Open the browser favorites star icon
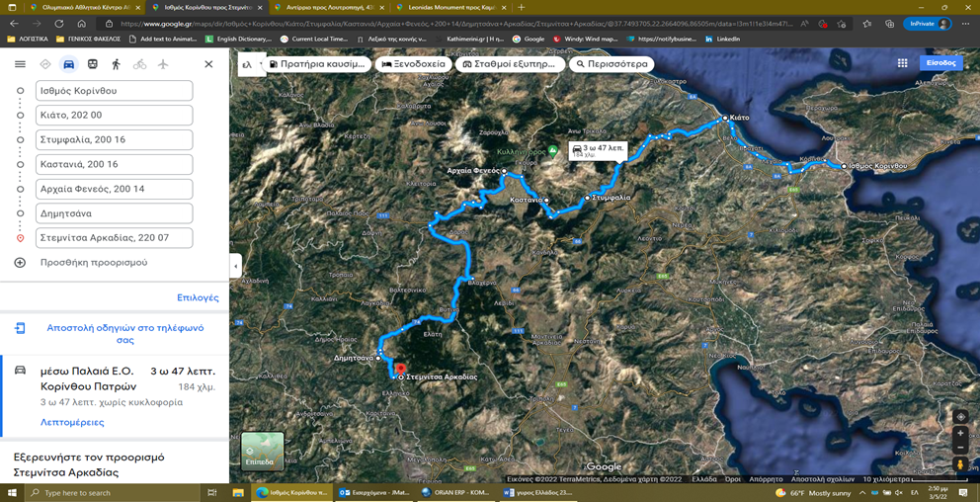This screenshot has height=502, width=980. click(x=866, y=23)
